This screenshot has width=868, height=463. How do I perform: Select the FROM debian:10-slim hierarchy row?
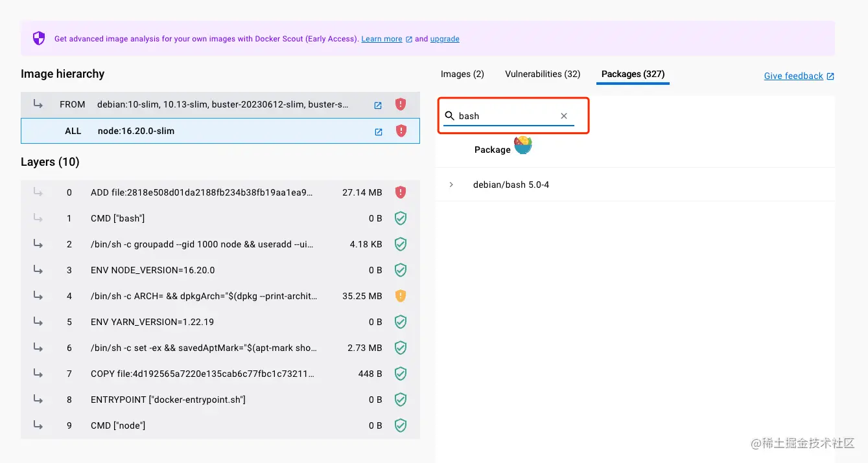coord(220,104)
